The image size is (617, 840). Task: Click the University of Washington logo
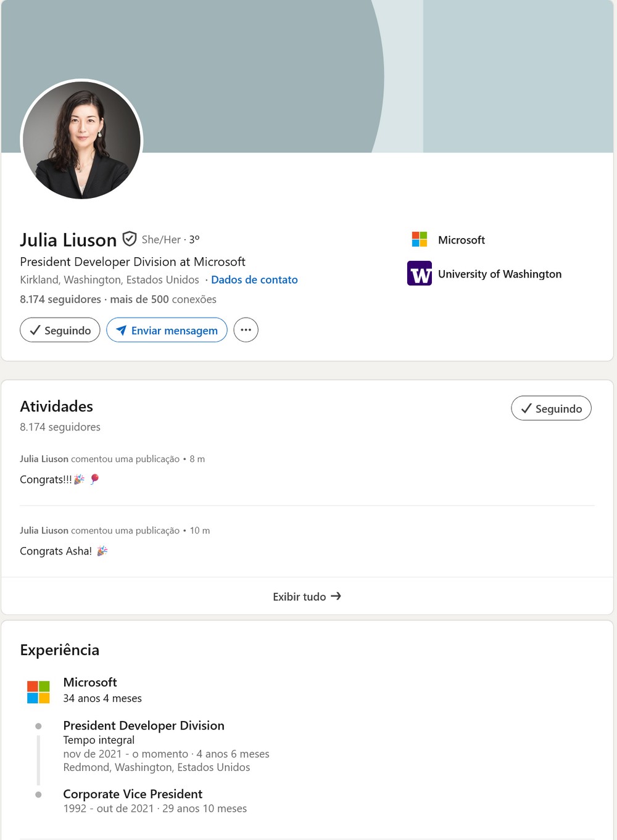click(420, 274)
